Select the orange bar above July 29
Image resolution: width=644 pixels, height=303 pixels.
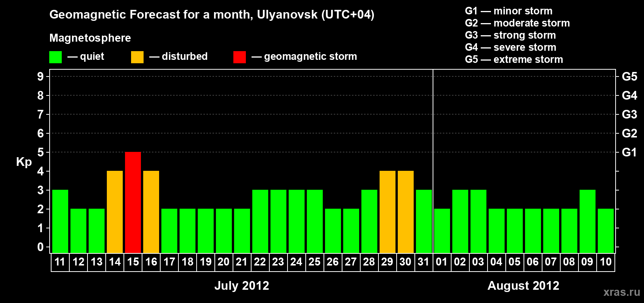[x=388, y=212]
